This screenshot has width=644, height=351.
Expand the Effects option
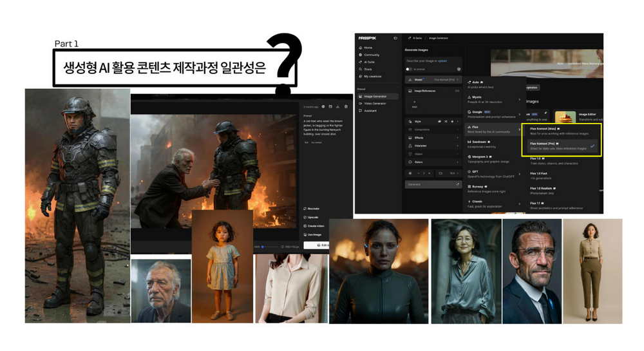[x=433, y=138]
